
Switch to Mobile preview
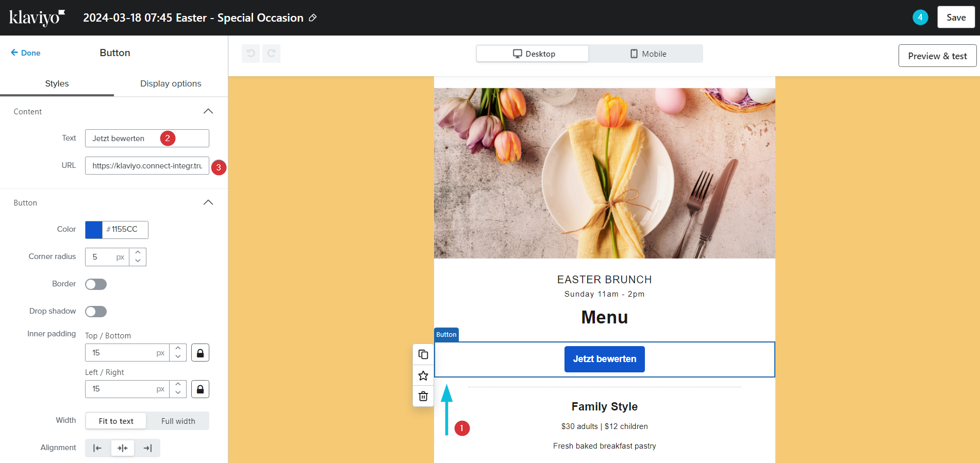click(x=648, y=54)
